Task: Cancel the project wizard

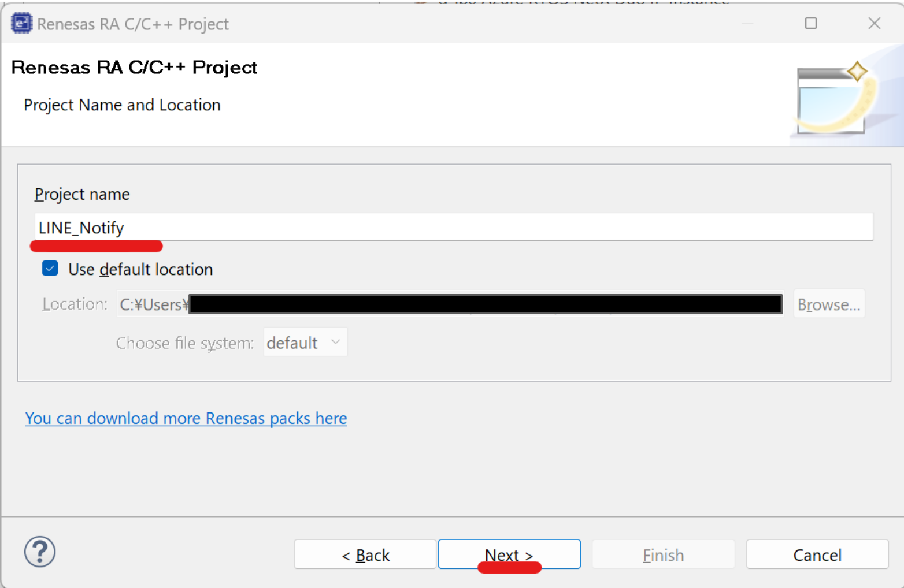Action: coord(817,554)
